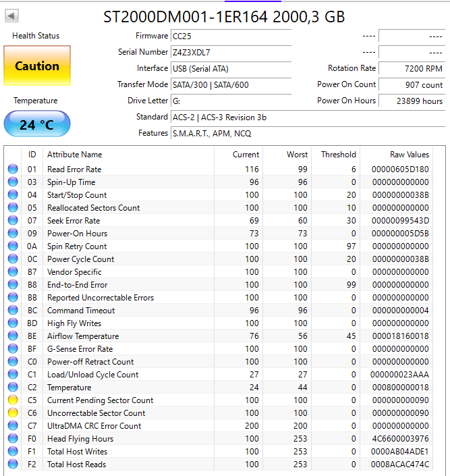Screen dimensions: 450x476
Task: Click the Power On Hours value field
Action: pyautogui.click(x=411, y=101)
